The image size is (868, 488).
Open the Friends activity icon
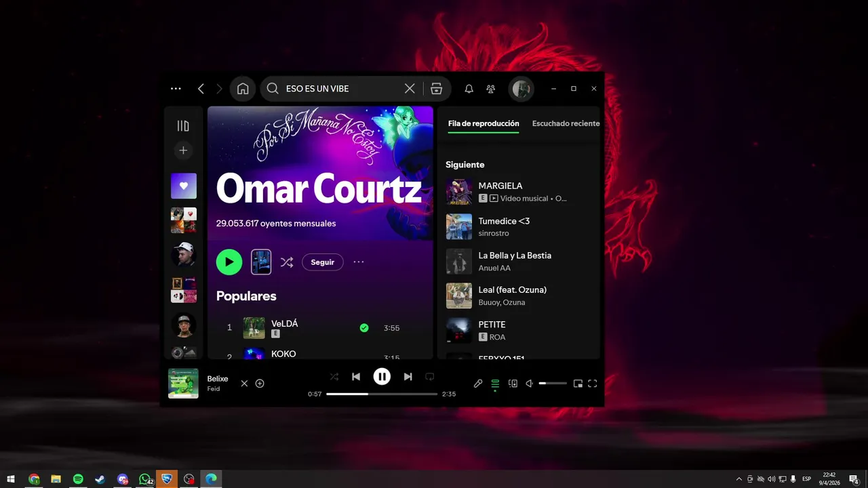(491, 89)
